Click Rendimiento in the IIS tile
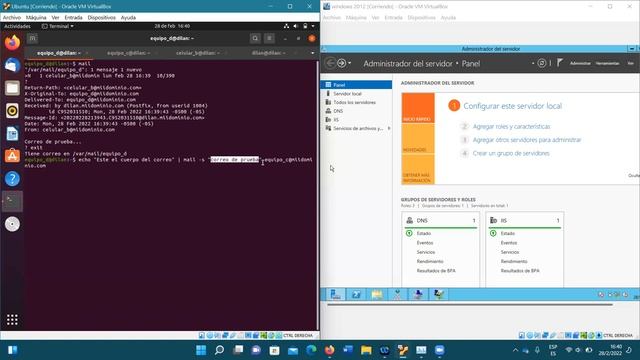640x360 pixels. pos(514,261)
